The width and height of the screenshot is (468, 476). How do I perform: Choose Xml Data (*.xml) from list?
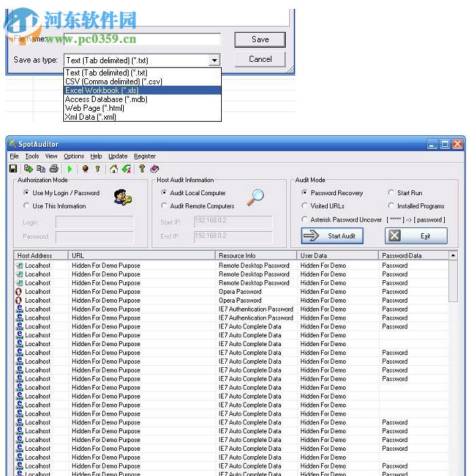(142, 116)
